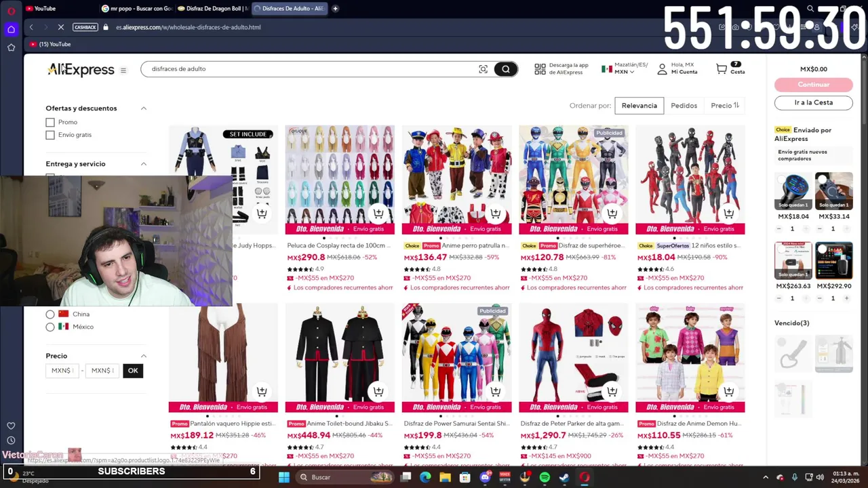Screen dimensions: 868x488
Task: Click the AliExpress logo
Action: [81, 69]
